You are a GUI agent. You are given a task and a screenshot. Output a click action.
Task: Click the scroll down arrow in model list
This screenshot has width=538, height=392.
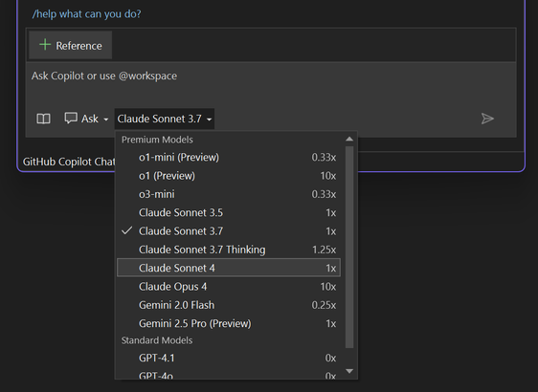tap(349, 371)
